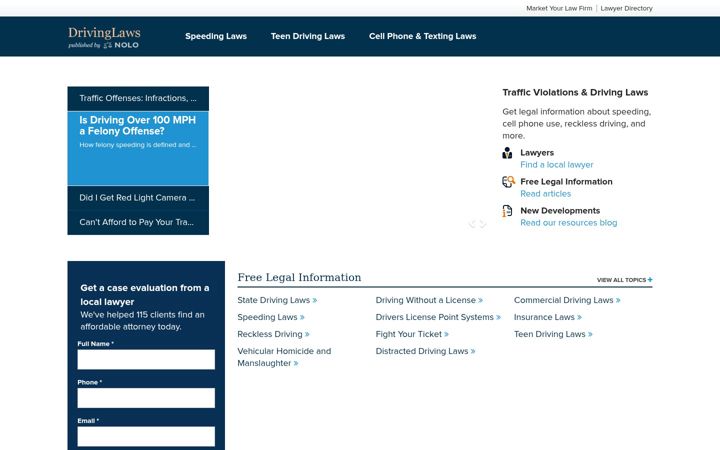Select Did I Get Red Light Camera slide
Image resolution: width=720 pixels, height=450 pixels.
[x=138, y=198]
